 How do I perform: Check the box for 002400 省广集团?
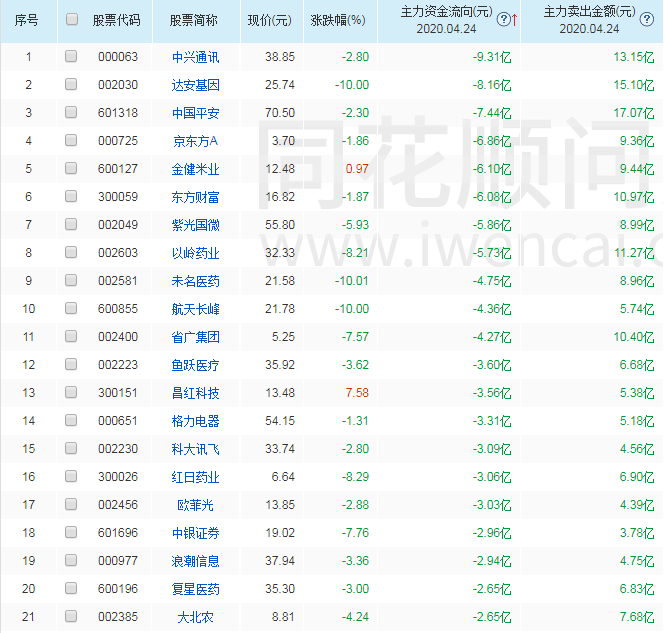[x=71, y=336]
